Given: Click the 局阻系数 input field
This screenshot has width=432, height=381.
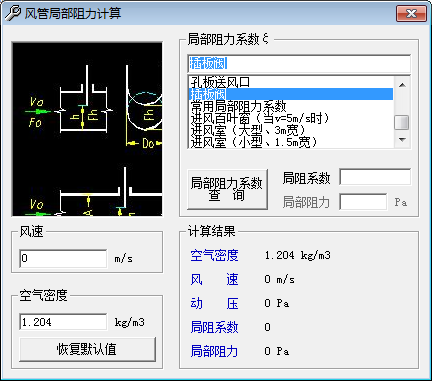Looking at the screenshot, I should [x=375, y=177].
